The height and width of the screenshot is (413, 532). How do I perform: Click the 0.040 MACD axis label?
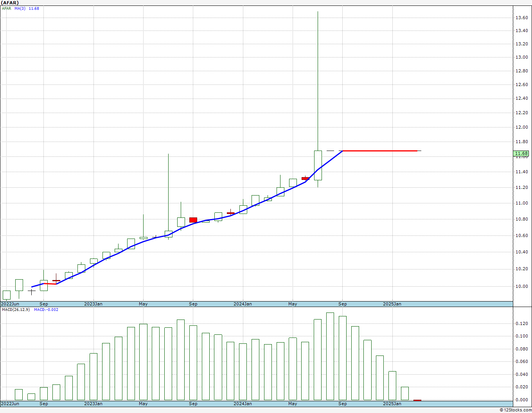[521, 374]
